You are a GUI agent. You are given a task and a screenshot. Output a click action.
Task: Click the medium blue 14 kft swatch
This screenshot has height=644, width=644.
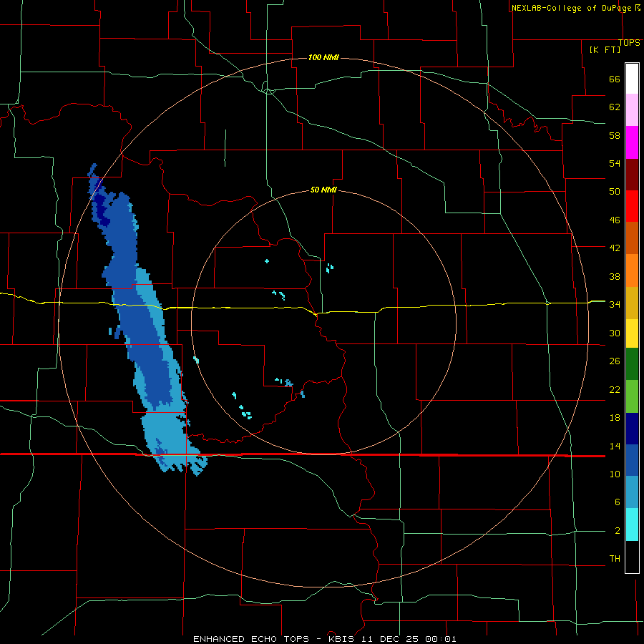click(x=632, y=460)
